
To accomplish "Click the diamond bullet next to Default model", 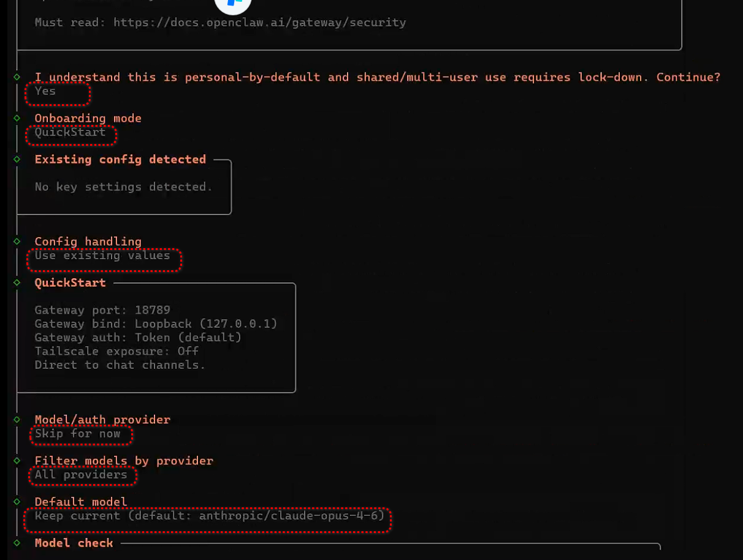I will (17, 502).
